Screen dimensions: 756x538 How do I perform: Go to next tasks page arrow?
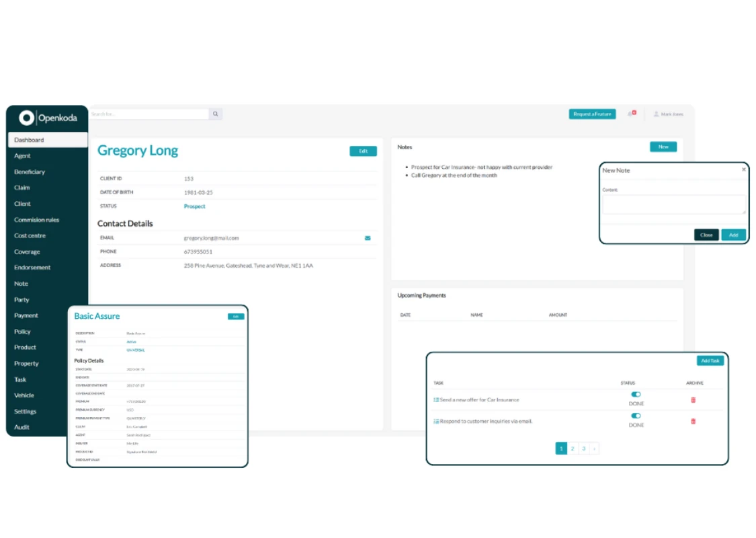(x=595, y=449)
